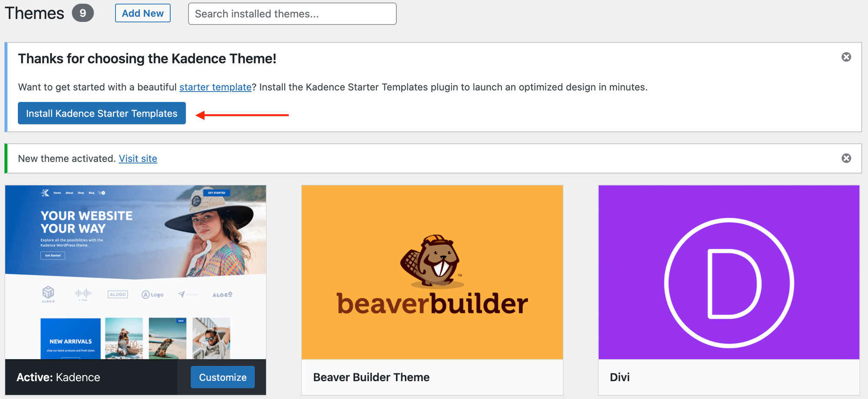868x399 pixels.
Task: Click the Thanks for choosing Kadence heading
Action: (x=147, y=59)
